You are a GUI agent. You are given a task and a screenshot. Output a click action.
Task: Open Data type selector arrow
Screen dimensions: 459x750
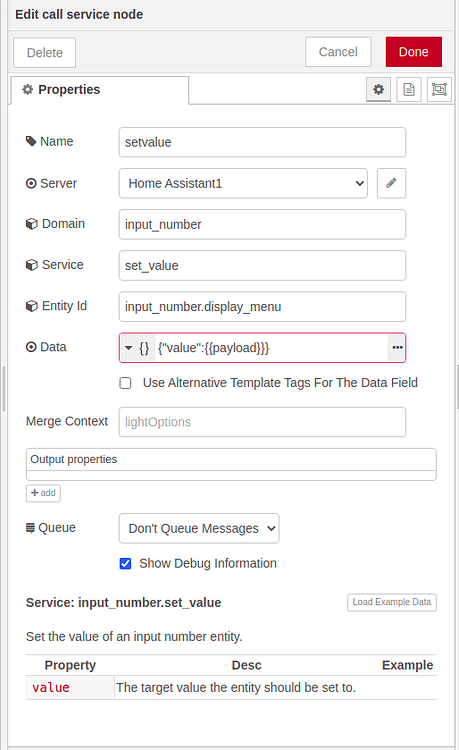[129, 348]
